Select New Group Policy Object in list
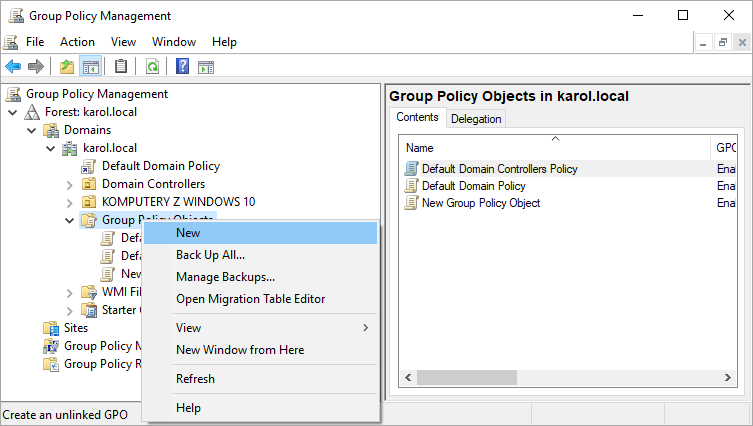The height and width of the screenshot is (426, 753). click(480, 203)
